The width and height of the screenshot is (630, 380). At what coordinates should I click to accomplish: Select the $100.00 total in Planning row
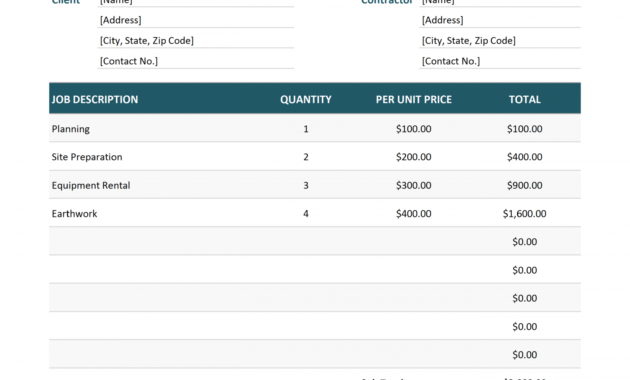click(524, 129)
